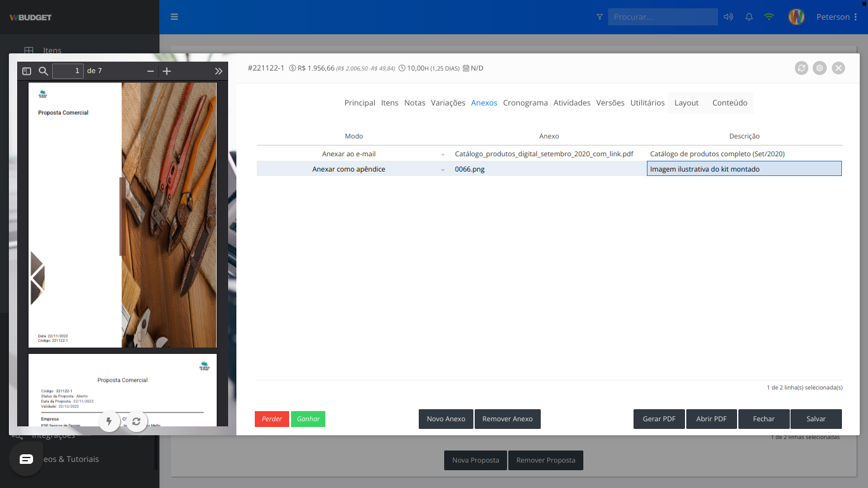
Task: Open PDF viewer tools double-chevron menu
Action: click(x=219, y=71)
